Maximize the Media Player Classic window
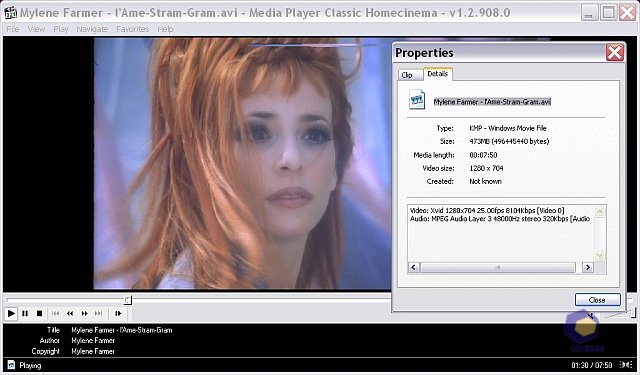This screenshot has width=640, height=375. [x=608, y=13]
